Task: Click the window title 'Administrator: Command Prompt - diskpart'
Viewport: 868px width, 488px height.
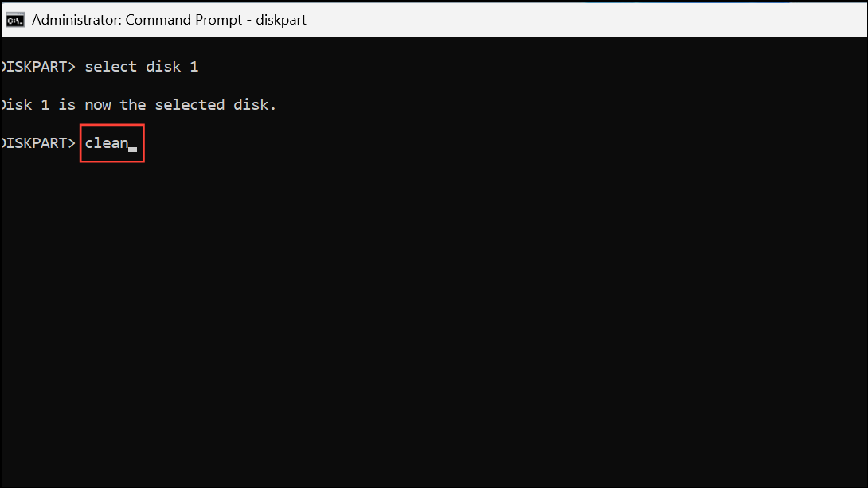Action: coord(169,20)
